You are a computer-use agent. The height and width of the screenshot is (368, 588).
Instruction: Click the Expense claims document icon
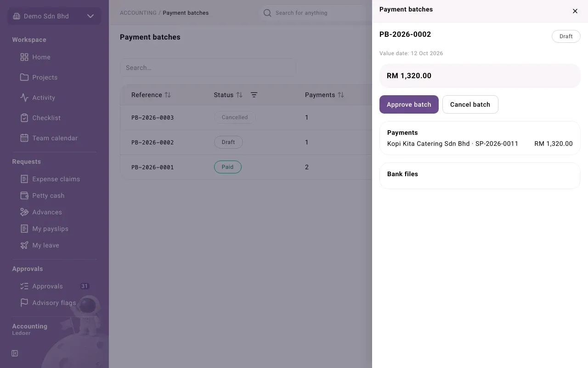coord(24,179)
